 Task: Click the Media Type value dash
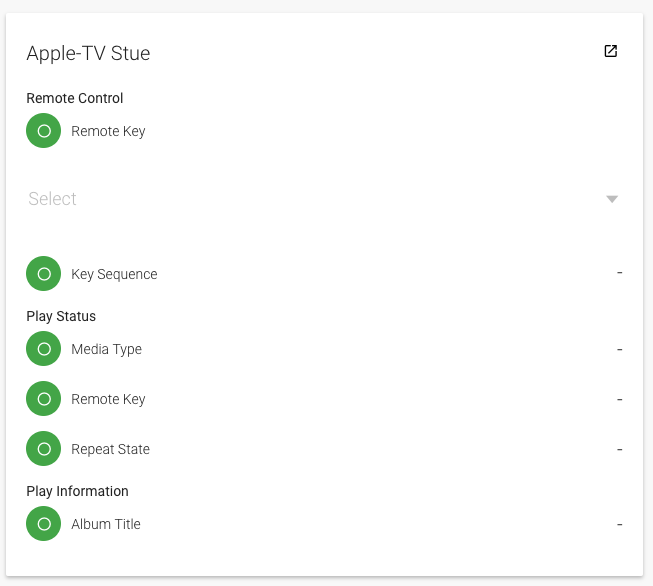point(620,349)
